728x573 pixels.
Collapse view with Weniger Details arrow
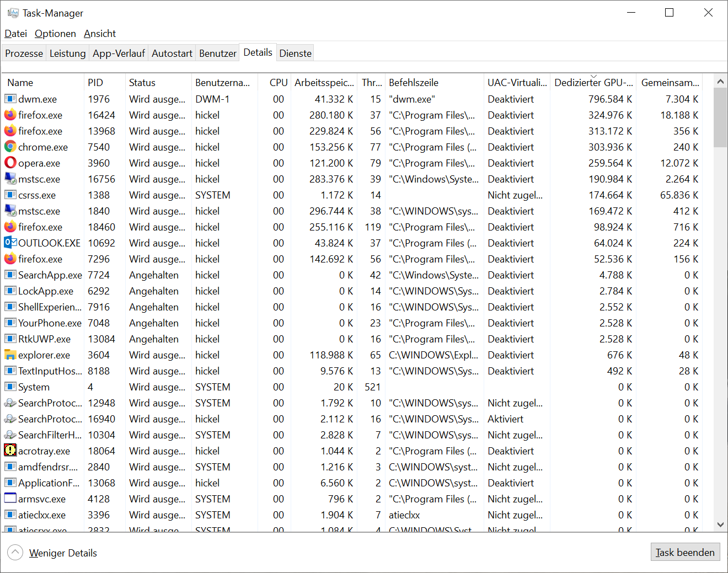pyautogui.click(x=15, y=553)
